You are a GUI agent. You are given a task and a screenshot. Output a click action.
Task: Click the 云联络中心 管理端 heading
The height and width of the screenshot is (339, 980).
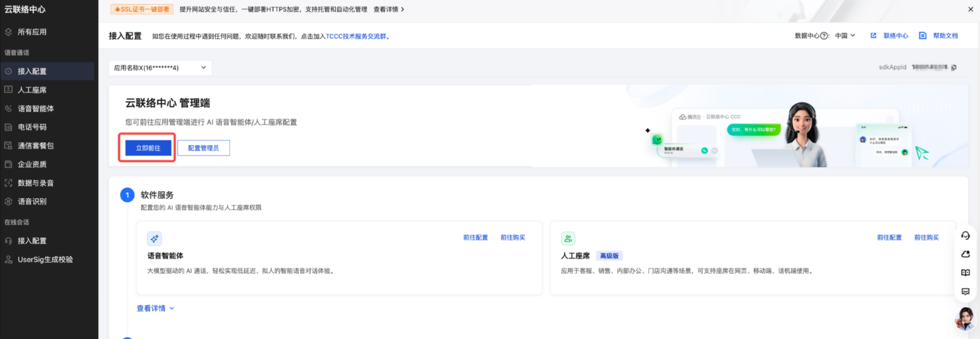point(167,103)
